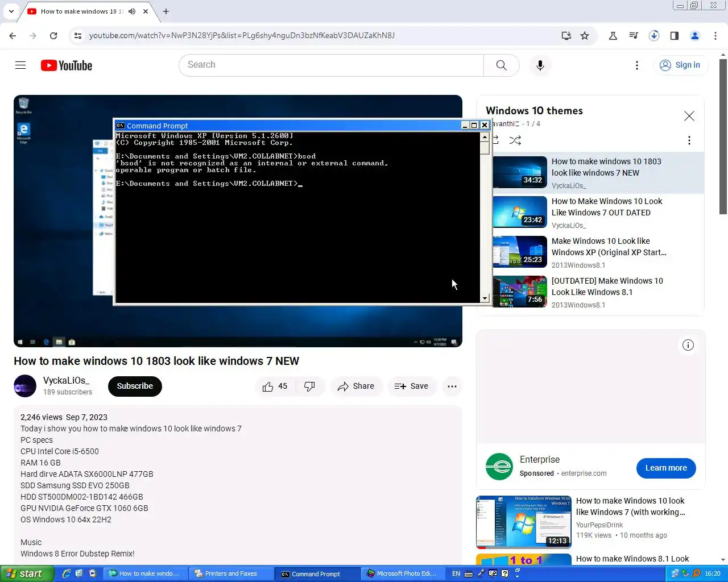The height and width of the screenshot is (582, 728).
Task: Start voice search with the microphone icon
Action: [540, 65]
